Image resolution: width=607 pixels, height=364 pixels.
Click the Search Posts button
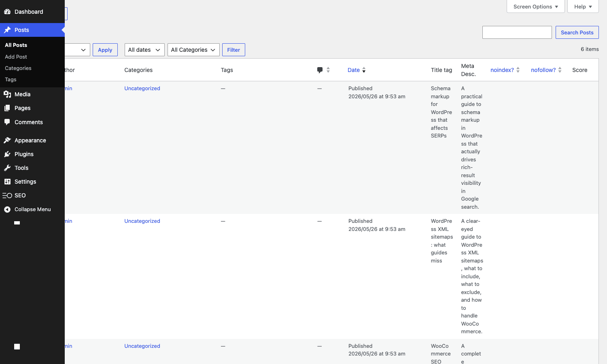(577, 32)
